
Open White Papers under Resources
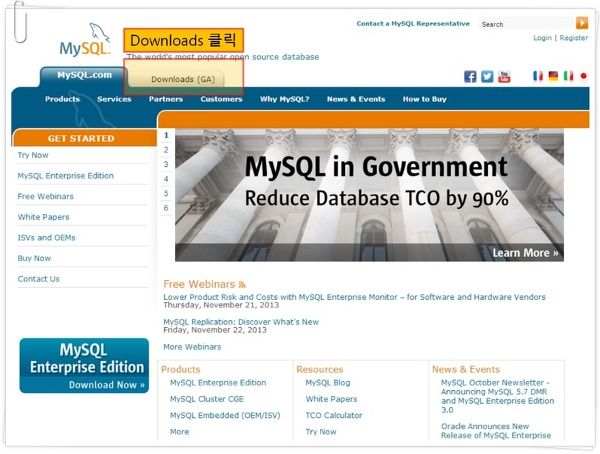click(331, 399)
